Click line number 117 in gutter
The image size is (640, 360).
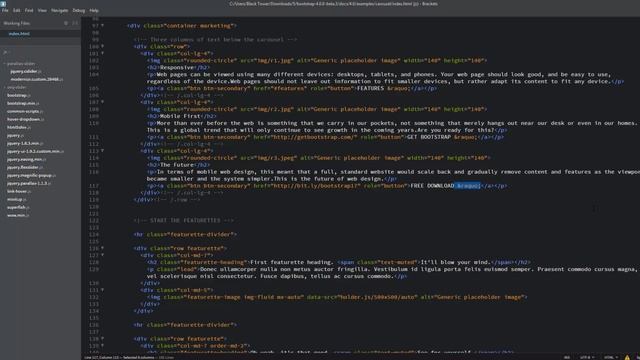93,186
